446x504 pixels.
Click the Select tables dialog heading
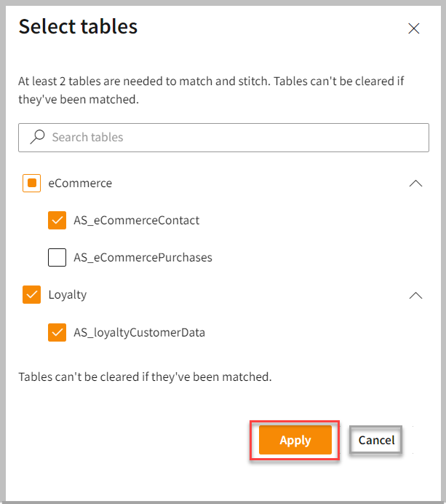pyautogui.click(x=78, y=27)
